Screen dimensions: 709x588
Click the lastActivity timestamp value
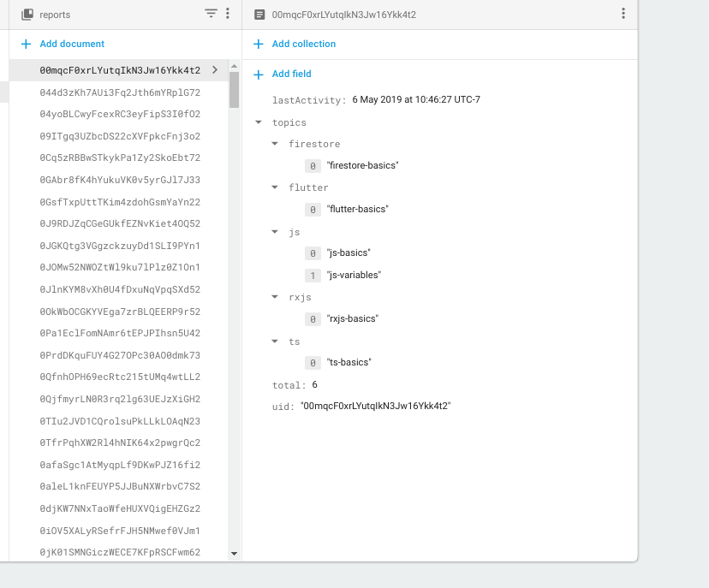tap(415, 99)
